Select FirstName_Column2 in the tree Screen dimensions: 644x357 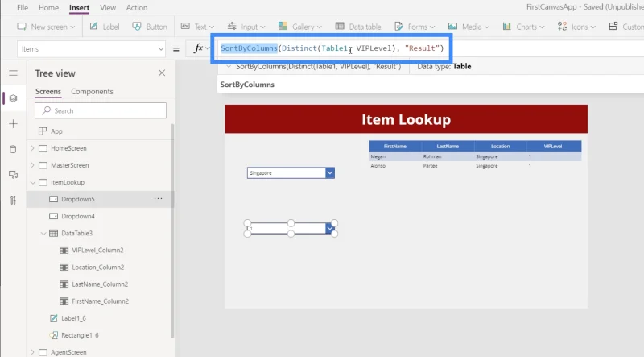pos(100,301)
